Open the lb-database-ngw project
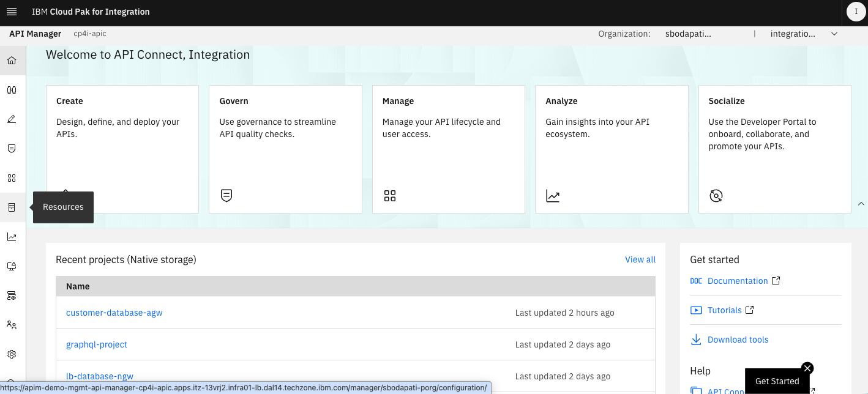Viewport: 868px width, 394px height. (100, 376)
